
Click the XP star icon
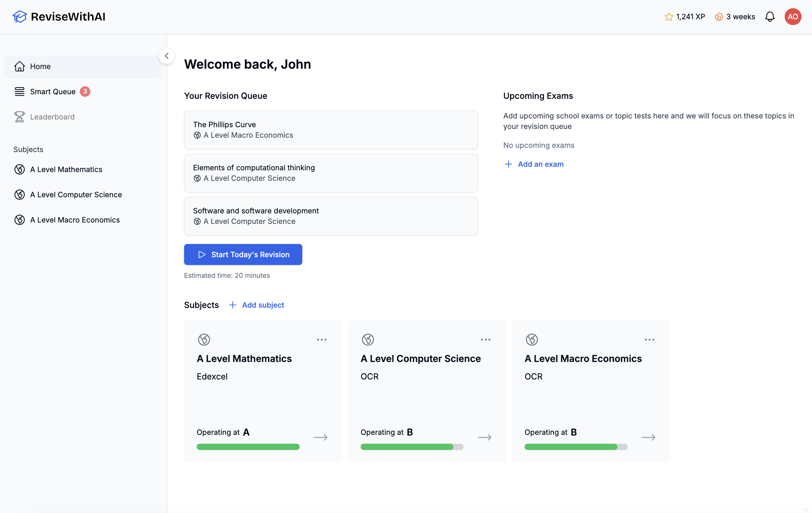(669, 17)
